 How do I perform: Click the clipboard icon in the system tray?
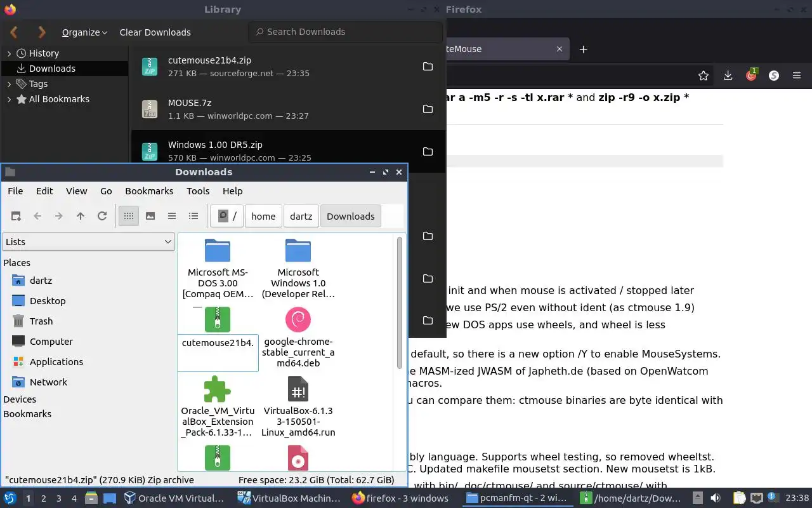(x=739, y=498)
